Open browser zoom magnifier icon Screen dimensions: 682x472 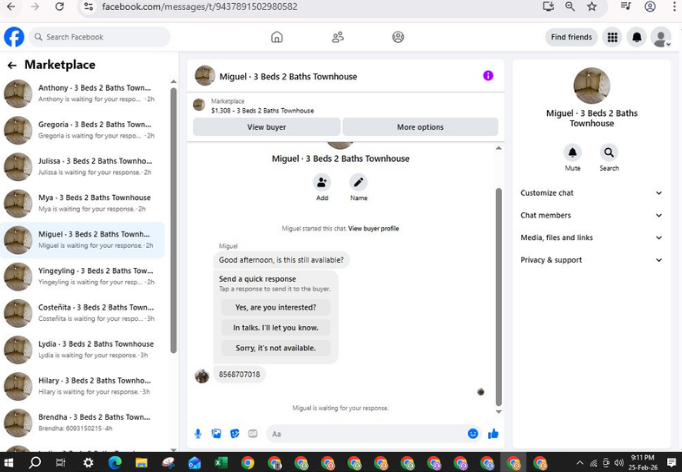tap(570, 7)
